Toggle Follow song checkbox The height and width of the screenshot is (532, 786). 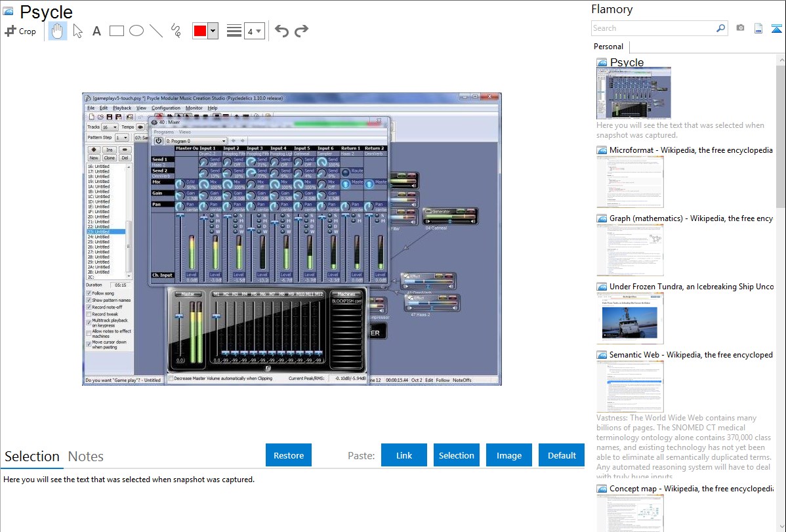point(89,293)
